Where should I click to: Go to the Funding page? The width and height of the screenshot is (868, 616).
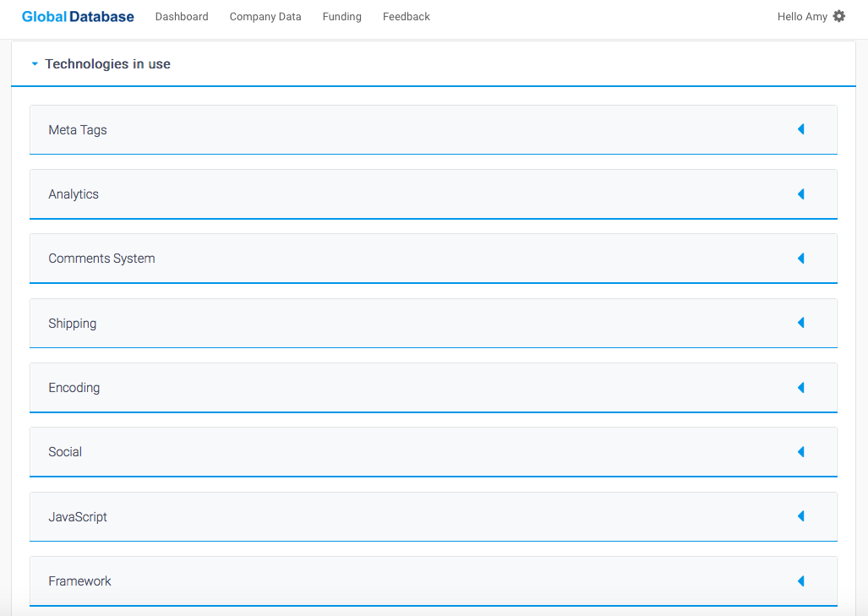(x=341, y=17)
